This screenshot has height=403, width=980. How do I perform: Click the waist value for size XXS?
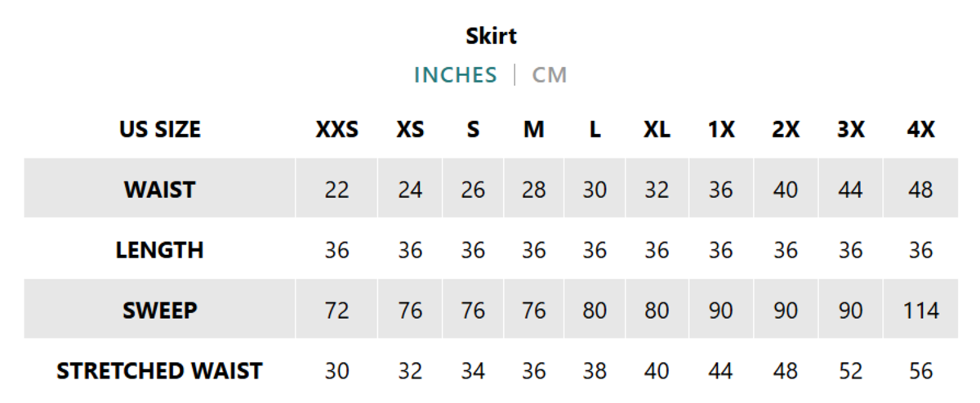(336, 190)
